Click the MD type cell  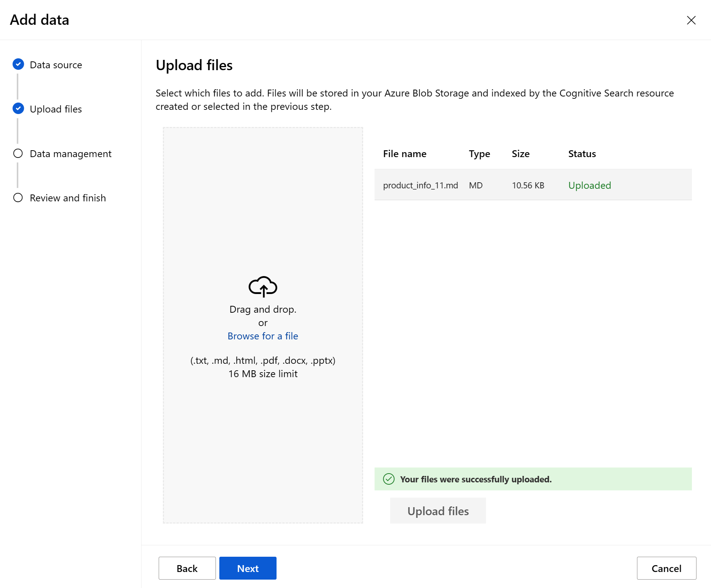pos(476,185)
